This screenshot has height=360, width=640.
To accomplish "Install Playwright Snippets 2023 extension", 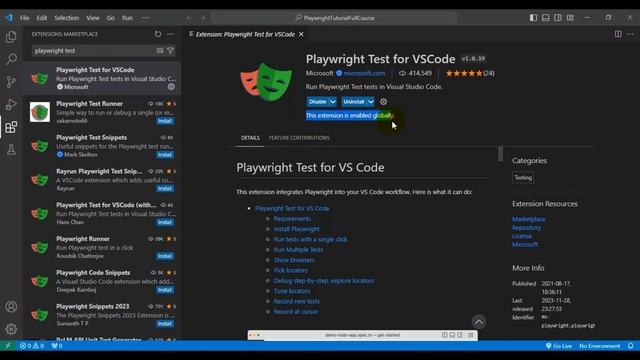I will point(165,324).
